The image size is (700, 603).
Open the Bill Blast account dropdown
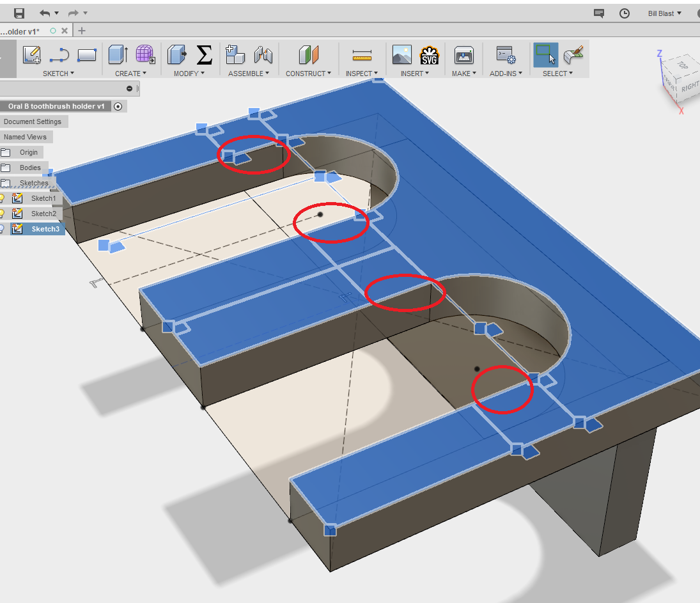pyautogui.click(x=664, y=12)
